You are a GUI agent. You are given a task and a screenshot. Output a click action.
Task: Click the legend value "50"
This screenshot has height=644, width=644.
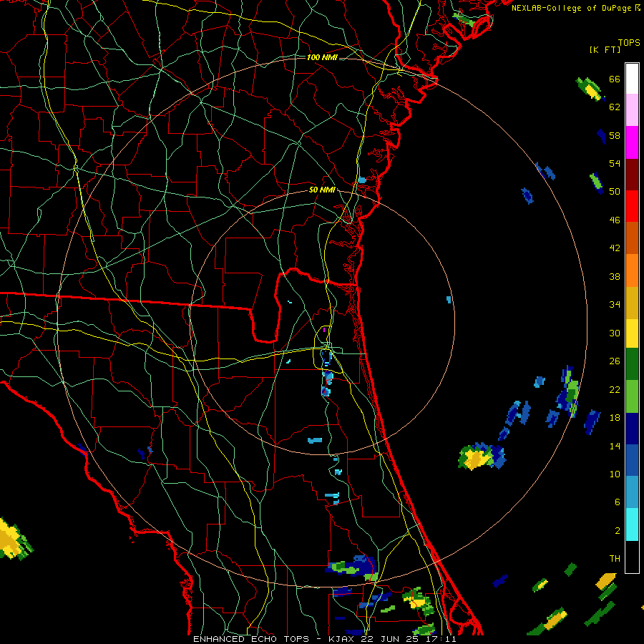[615, 191]
